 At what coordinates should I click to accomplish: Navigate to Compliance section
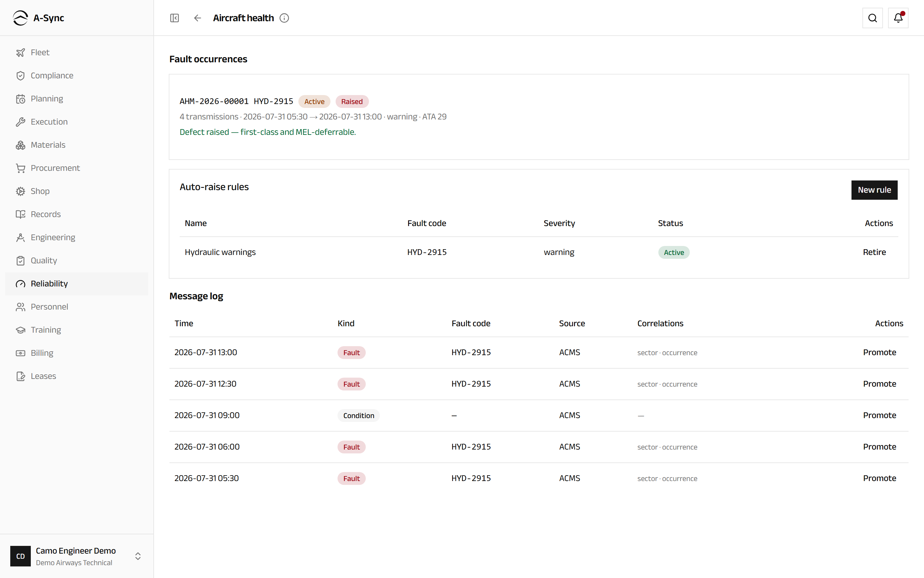[76, 76]
